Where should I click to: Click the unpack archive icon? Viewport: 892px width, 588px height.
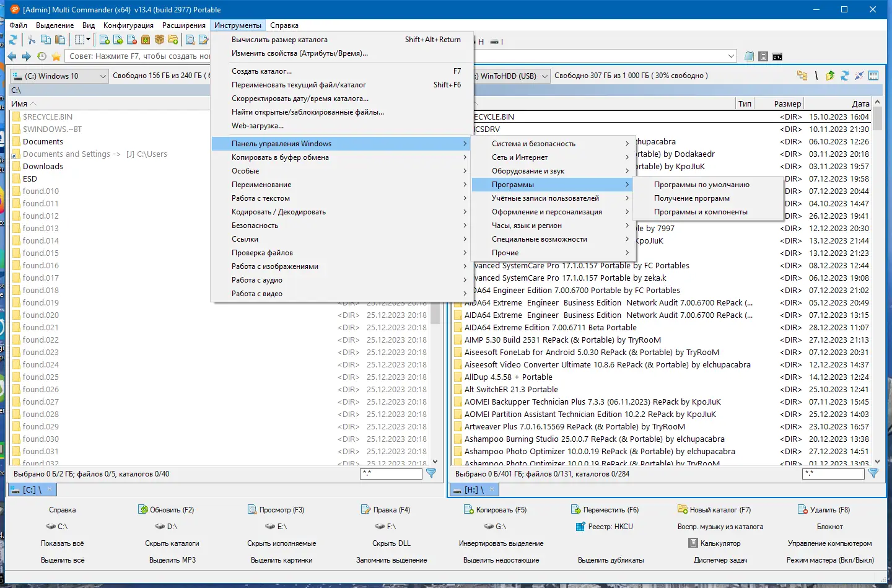point(160,40)
